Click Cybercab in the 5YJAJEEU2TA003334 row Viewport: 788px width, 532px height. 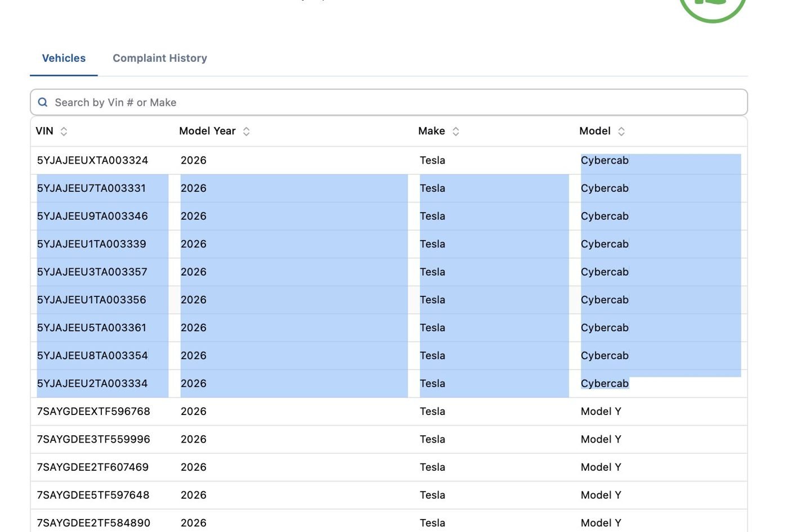point(605,384)
